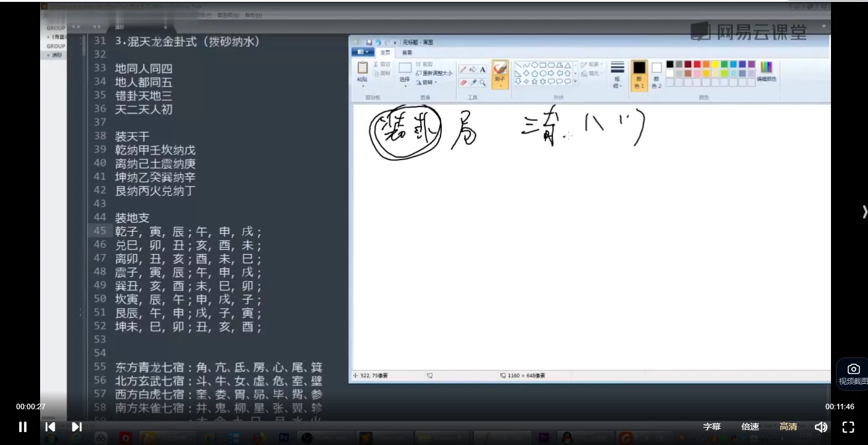Expand the Shapes gallery with its arrow
The image size is (868, 445).
[x=576, y=81]
